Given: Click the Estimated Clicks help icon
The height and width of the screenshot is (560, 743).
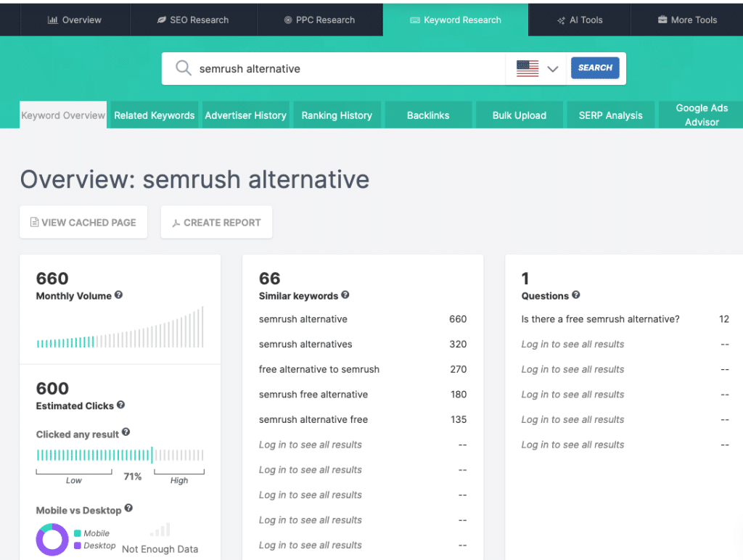Looking at the screenshot, I should coord(120,405).
